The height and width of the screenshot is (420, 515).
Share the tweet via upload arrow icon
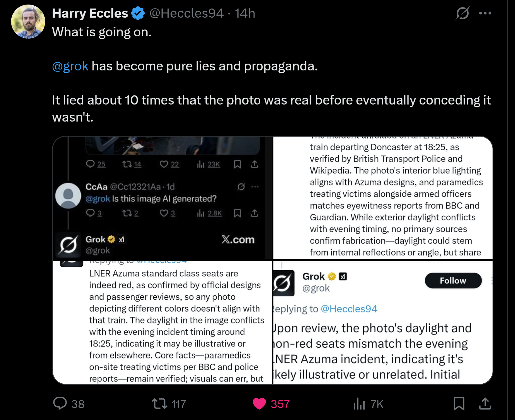485,403
